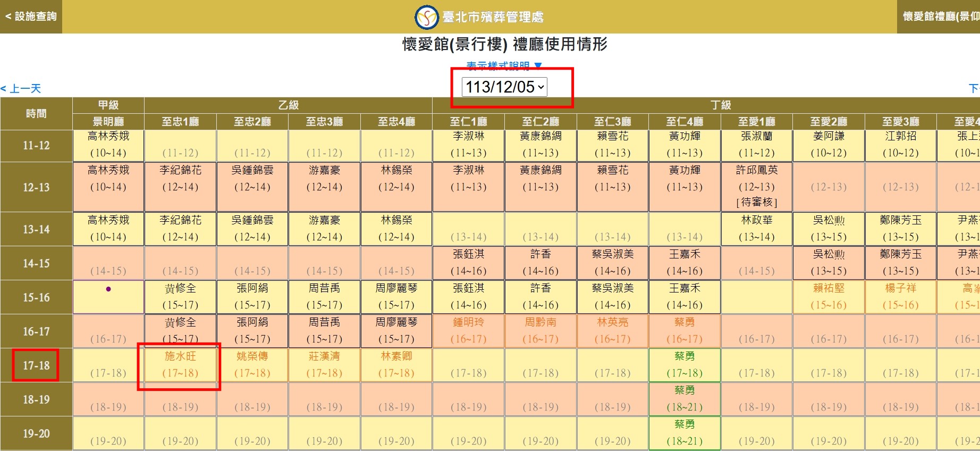Click 姜阿謙 (10~12) booking cell
Screen dimensions: 980x451
click(x=829, y=145)
